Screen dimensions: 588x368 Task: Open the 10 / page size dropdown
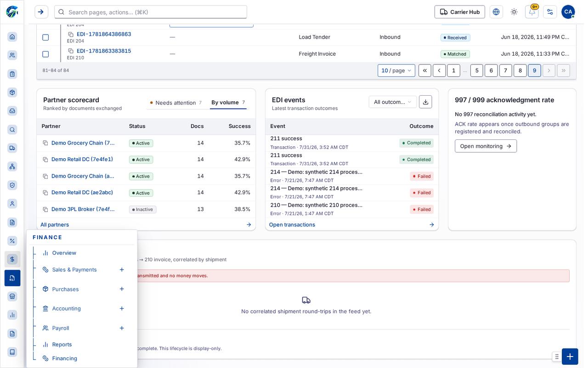(396, 70)
